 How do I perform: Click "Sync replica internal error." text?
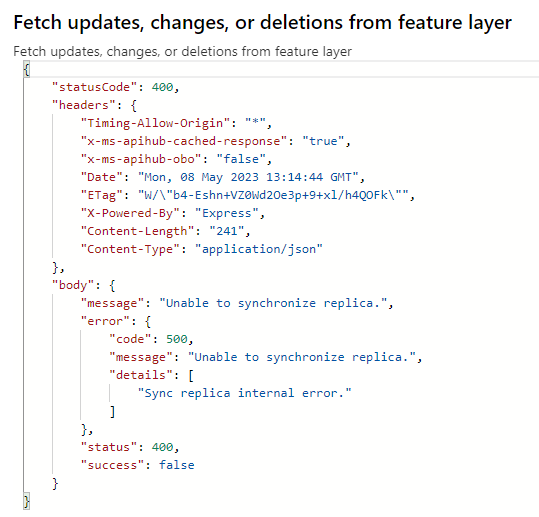[x=244, y=393]
